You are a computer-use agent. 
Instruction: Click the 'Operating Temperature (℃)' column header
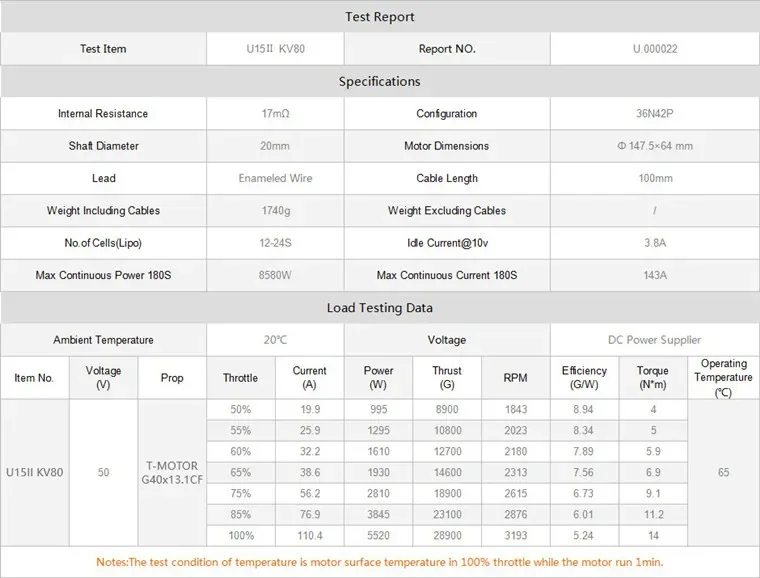(723, 378)
